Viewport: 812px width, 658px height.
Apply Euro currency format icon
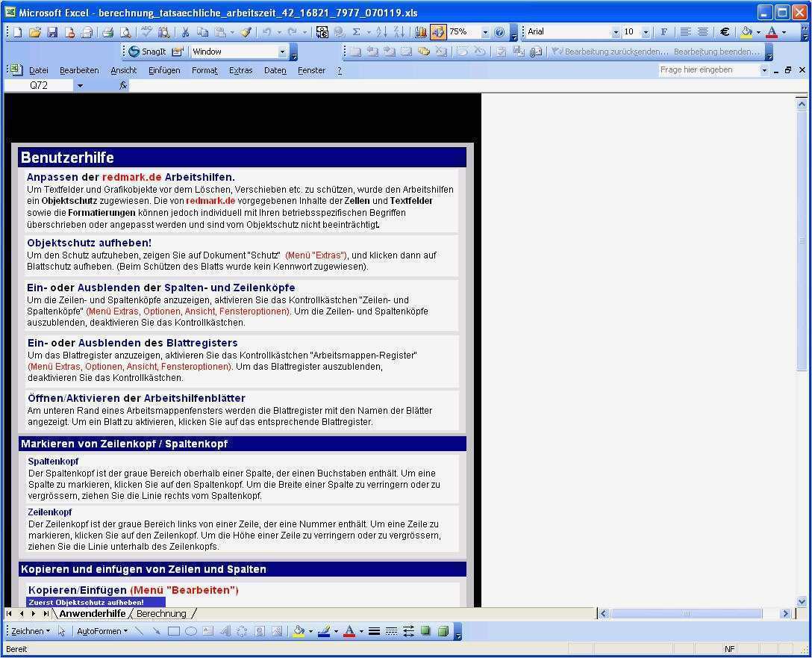point(725,32)
